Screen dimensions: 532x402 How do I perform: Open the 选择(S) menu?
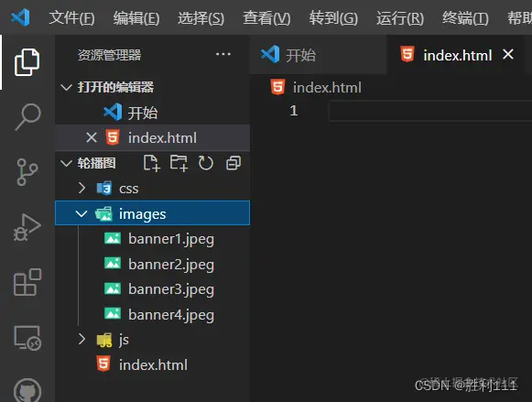tap(201, 17)
